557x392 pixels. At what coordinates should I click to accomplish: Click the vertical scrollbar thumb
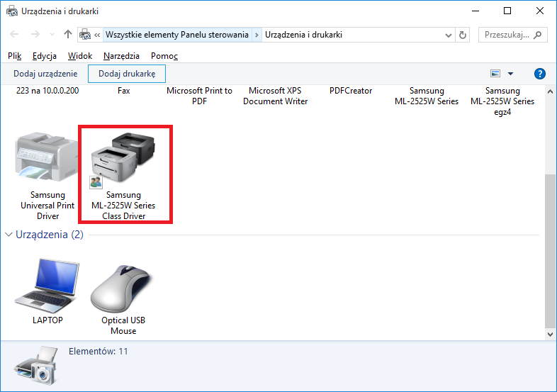point(550,251)
